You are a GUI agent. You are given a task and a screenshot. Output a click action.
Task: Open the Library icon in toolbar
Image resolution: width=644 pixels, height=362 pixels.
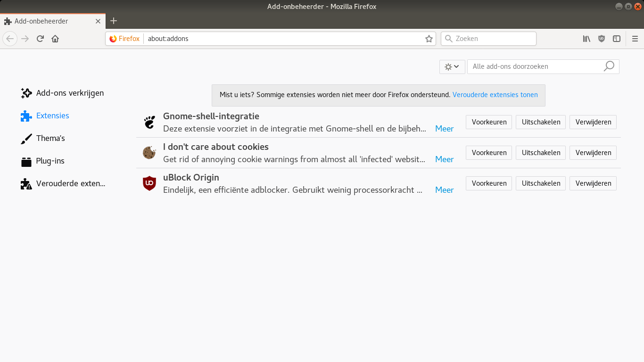click(586, 39)
